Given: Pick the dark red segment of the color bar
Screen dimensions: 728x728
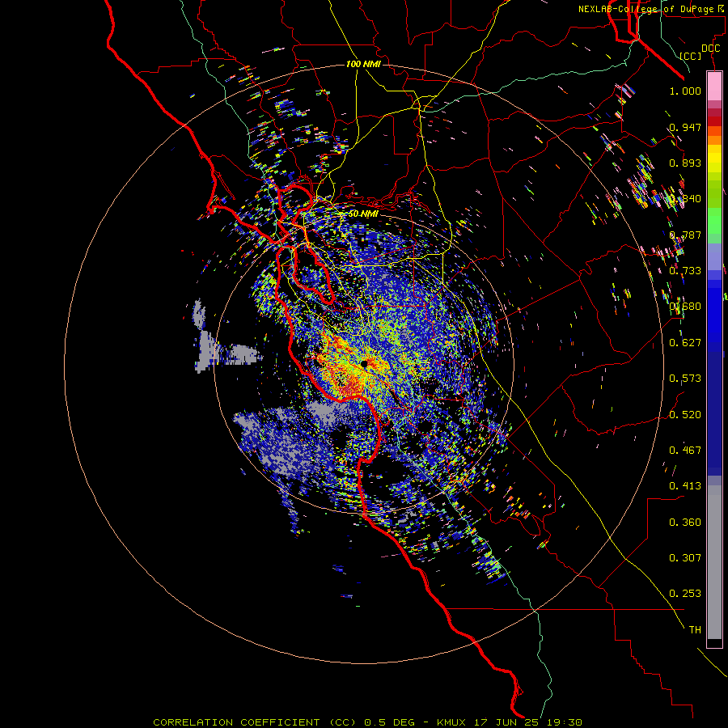Looking at the screenshot, I should [714, 121].
